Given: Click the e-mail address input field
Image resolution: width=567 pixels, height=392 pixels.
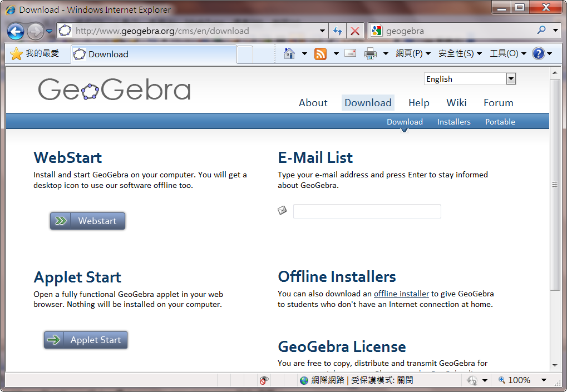Looking at the screenshot, I should tap(367, 211).
